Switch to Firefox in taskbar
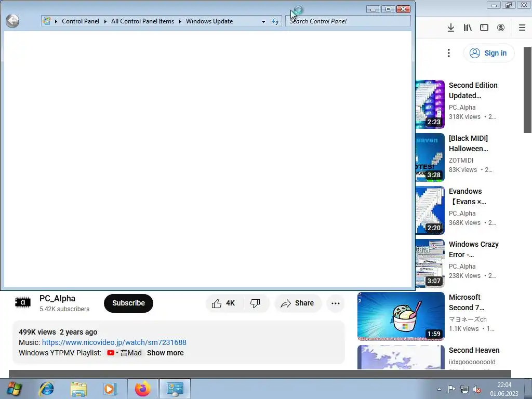The height and width of the screenshot is (399, 532). pyautogui.click(x=143, y=389)
